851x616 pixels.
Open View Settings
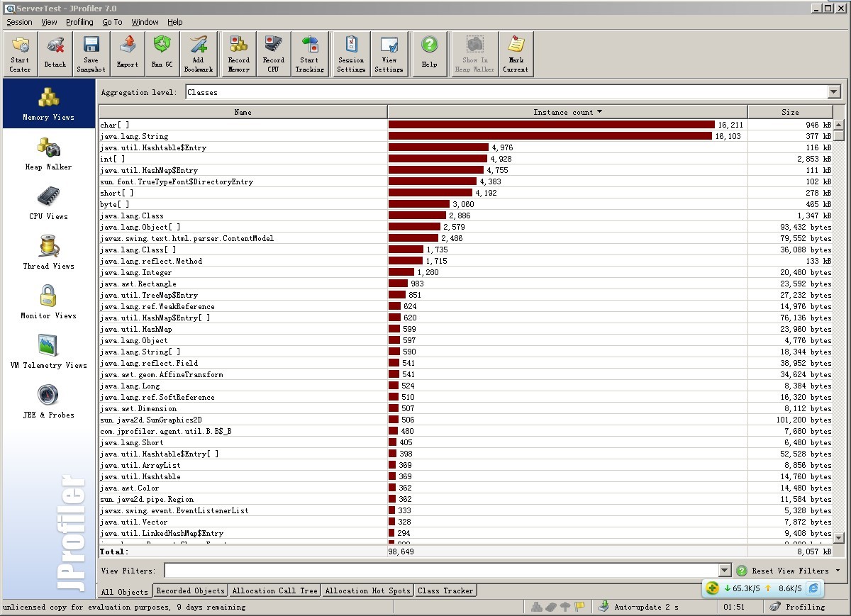click(389, 54)
